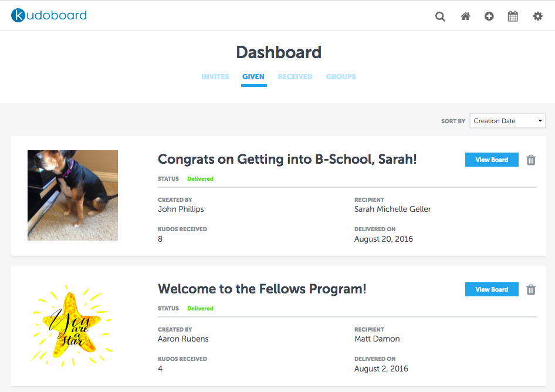Open the settings gear icon
Image resolution: width=555 pixels, height=392 pixels.
click(x=537, y=16)
